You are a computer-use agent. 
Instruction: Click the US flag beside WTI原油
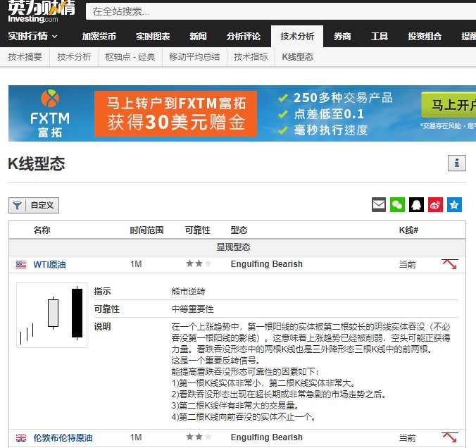[x=21, y=265]
